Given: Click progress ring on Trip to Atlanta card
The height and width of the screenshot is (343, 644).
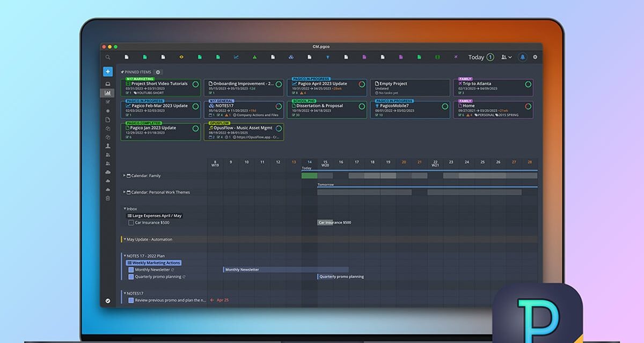Looking at the screenshot, I should pyautogui.click(x=528, y=85).
